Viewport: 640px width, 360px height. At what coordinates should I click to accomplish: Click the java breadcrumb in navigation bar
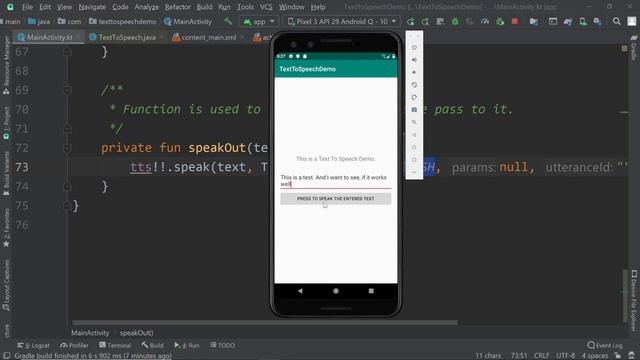pyautogui.click(x=39, y=21)
